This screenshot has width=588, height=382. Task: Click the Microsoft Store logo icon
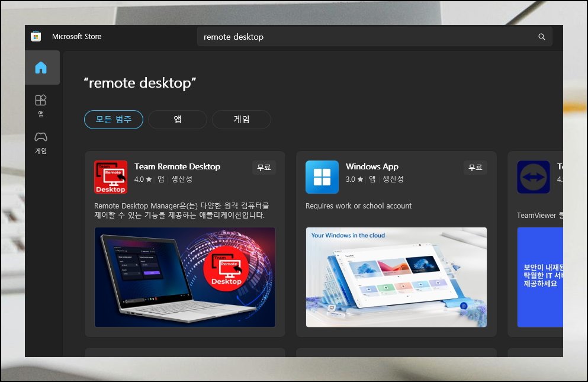click(36, 36)
